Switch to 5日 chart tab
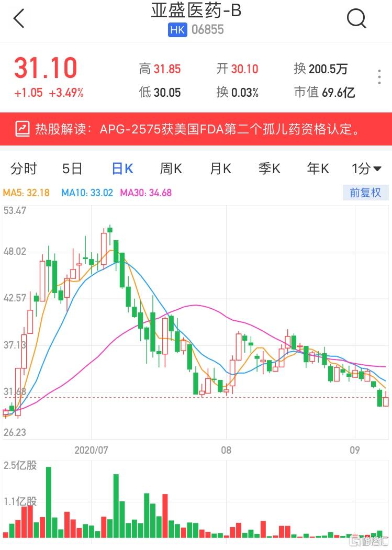 pyautogui.click(x=72, y=169)
